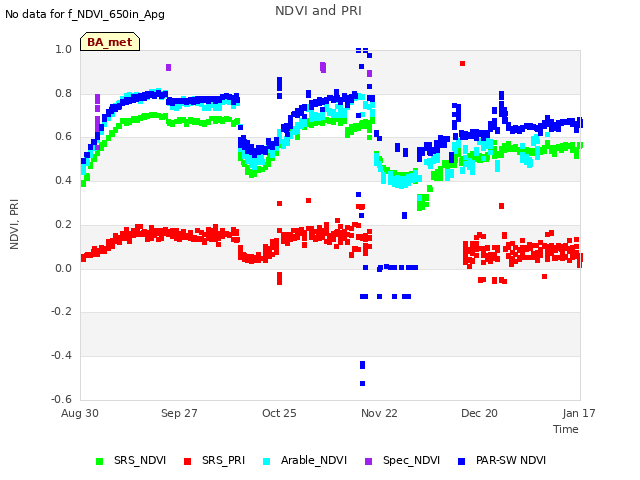
Task: Click the 'No data for f_NDVI_650in_Apg' message
Action: tap(85, 14)
